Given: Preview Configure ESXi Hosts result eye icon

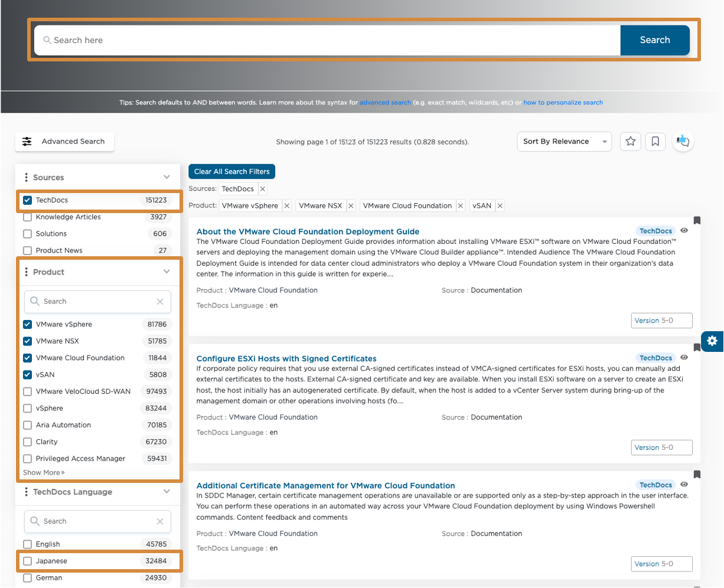Looking at the screenshot, I should coord(684,358).
